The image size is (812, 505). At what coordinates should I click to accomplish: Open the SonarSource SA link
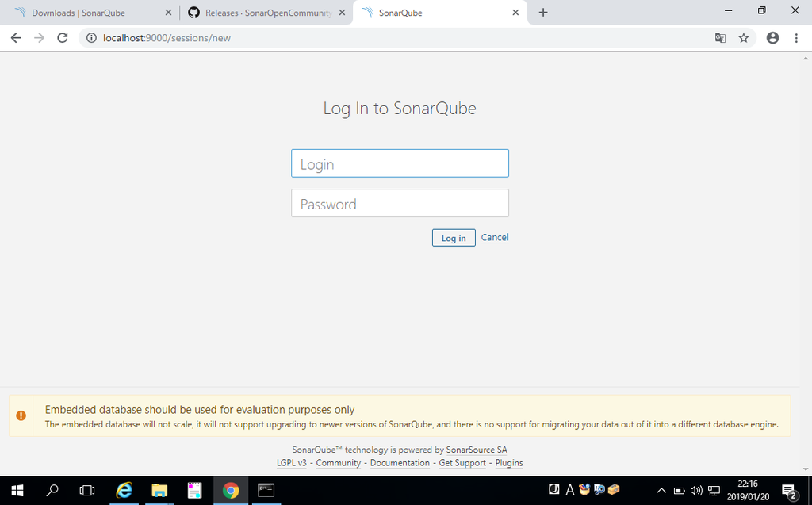coord(477,450)
